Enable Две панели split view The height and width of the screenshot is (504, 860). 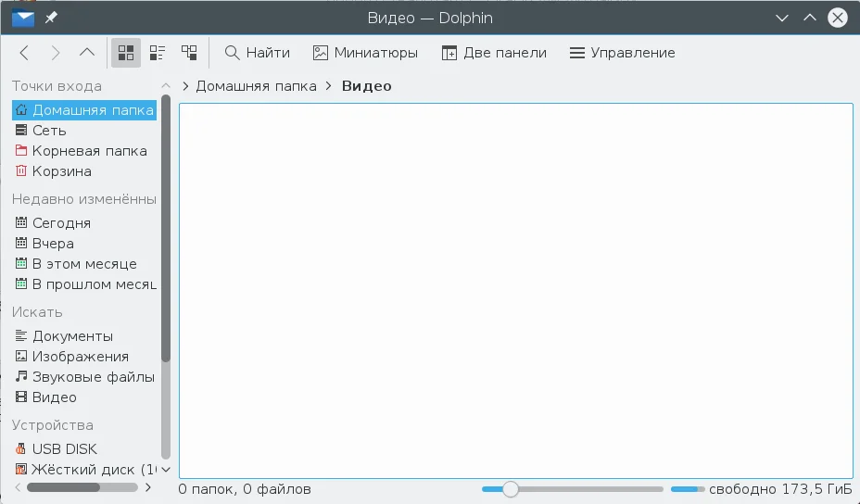494,53
